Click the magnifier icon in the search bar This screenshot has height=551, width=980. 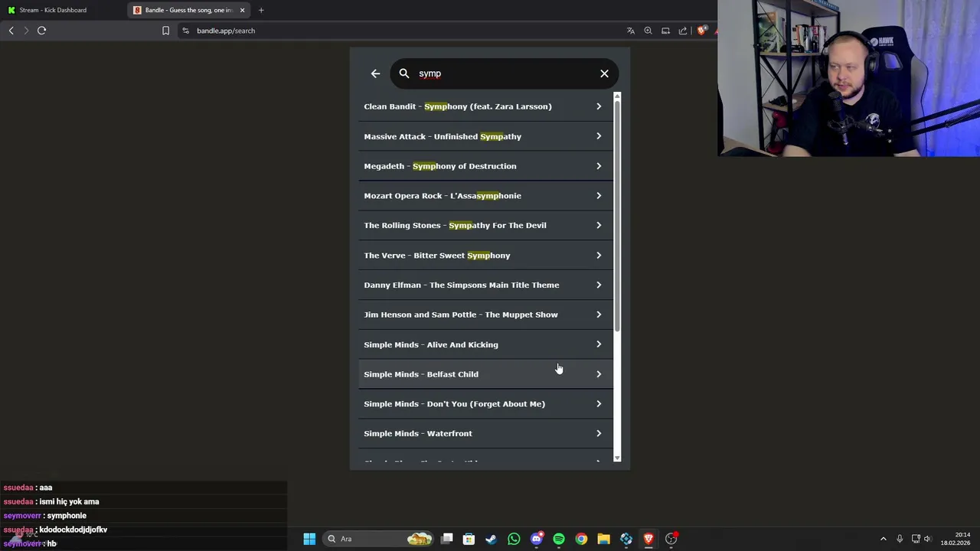(x=404, y=73)
